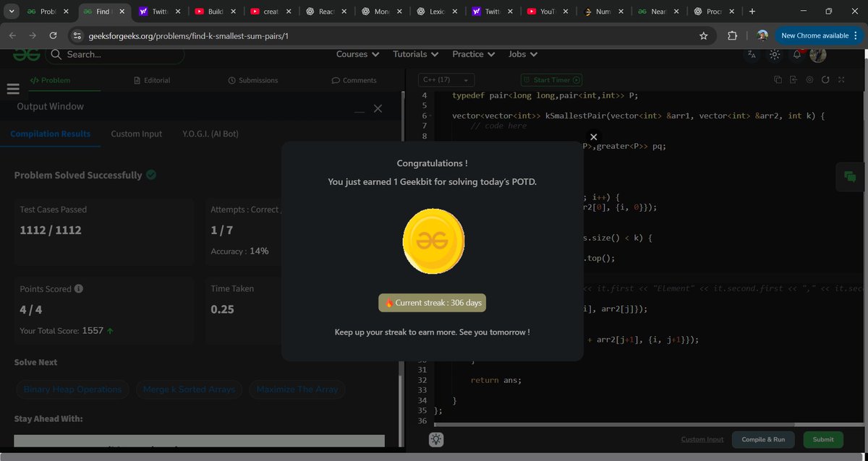The height and width of the screenshot is (461, 868).
Task: Select the Compilation Results tab
Action: click(51, 134)
